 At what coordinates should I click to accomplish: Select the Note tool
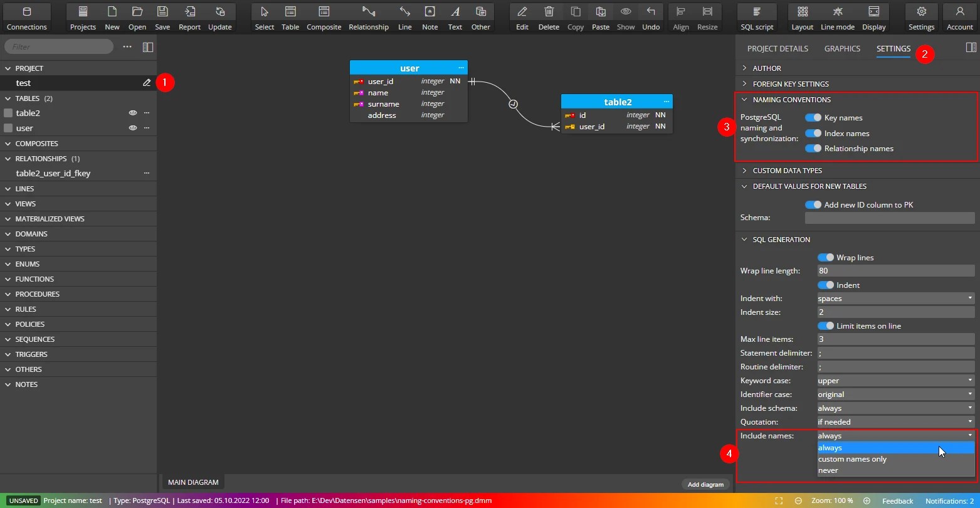click(429, 16)
